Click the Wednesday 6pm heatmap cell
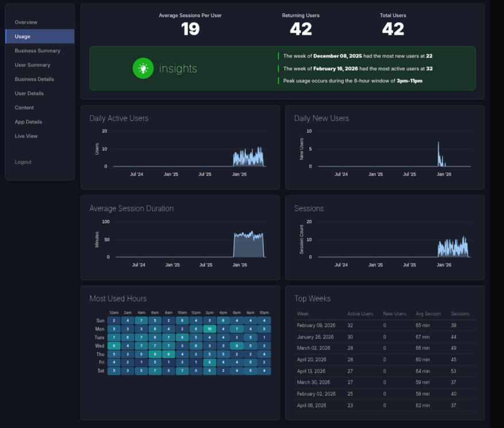 (237, 346)
